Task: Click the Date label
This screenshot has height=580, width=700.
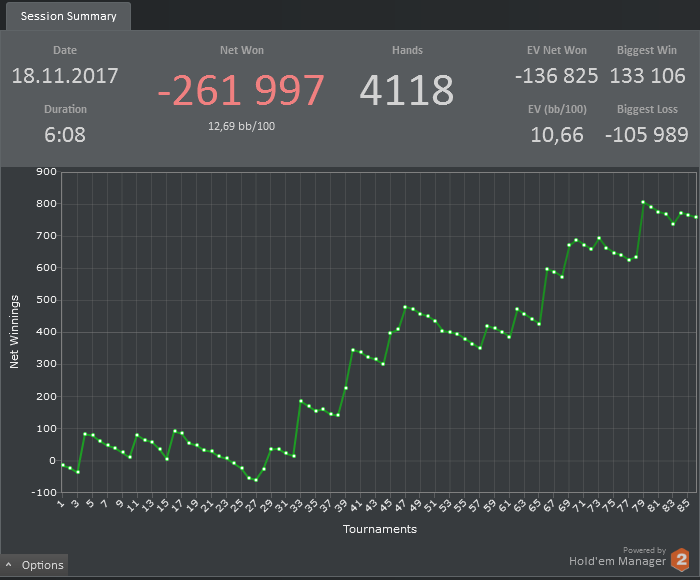Action: click(65, 50)
